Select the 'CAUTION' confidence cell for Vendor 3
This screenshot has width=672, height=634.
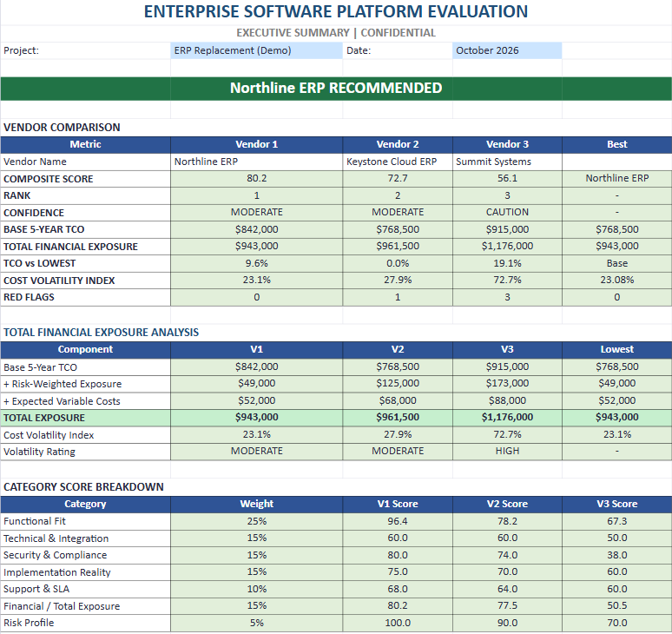click(507, 212)
